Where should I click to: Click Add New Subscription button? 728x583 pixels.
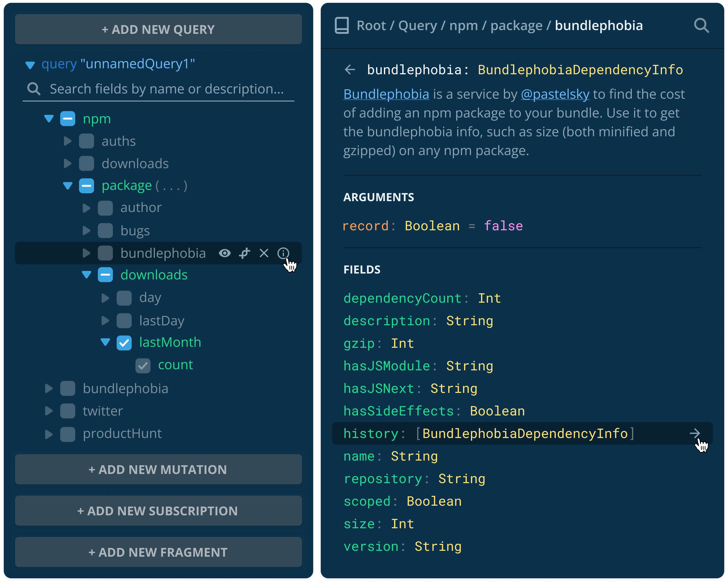(158, 511)
